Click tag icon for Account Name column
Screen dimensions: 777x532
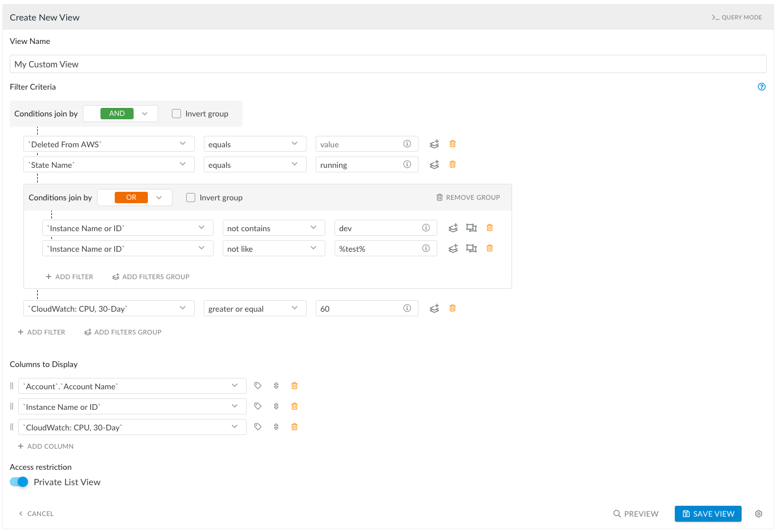(258, 386)
